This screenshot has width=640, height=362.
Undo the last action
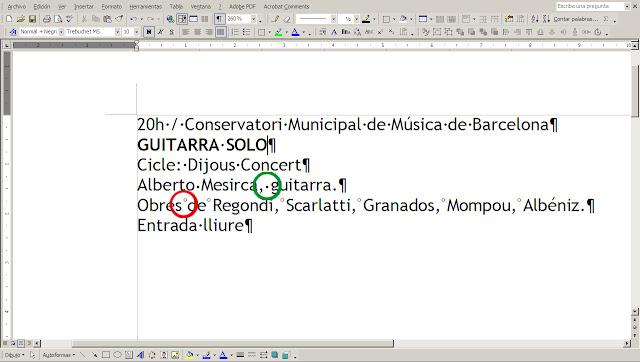[133, 19]
